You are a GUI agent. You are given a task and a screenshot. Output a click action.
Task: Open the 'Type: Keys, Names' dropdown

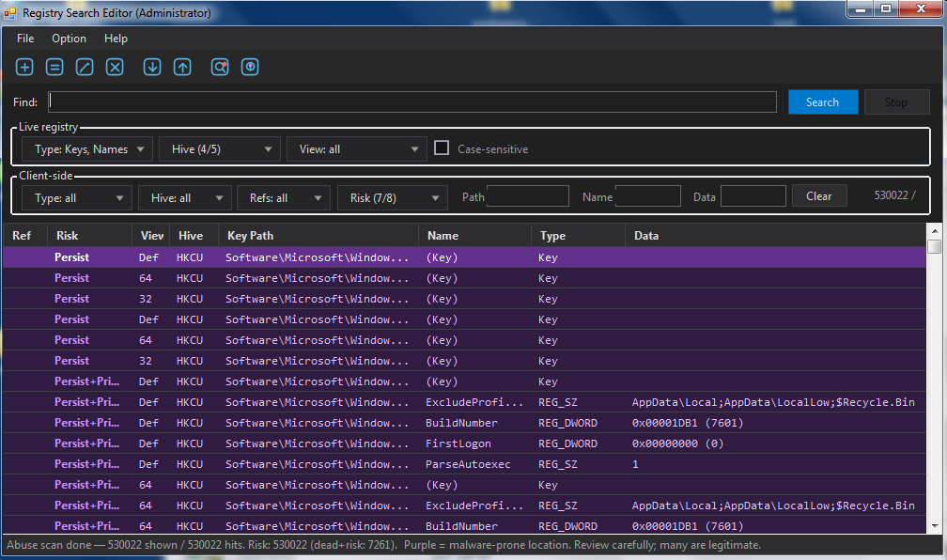(87, 149)
